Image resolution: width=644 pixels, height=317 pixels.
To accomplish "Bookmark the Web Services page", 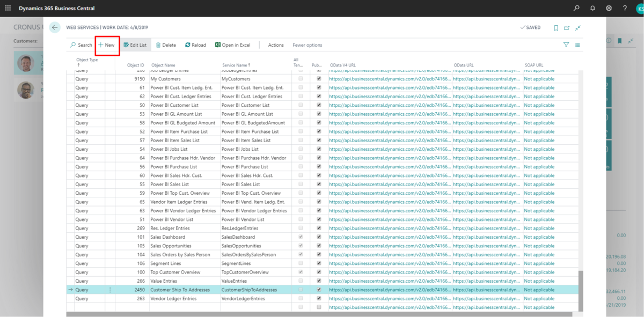I will [x=556, y=28].
